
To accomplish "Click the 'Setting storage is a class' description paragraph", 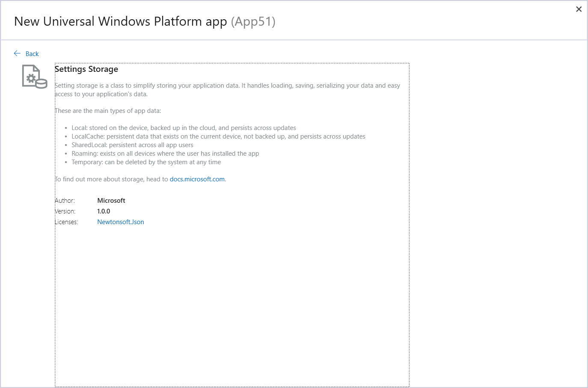I will click(x=227, y=90).
